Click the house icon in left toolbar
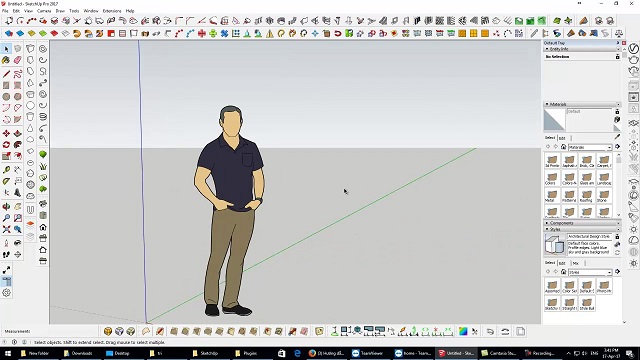The image size is (640, 360). point(43,227)
